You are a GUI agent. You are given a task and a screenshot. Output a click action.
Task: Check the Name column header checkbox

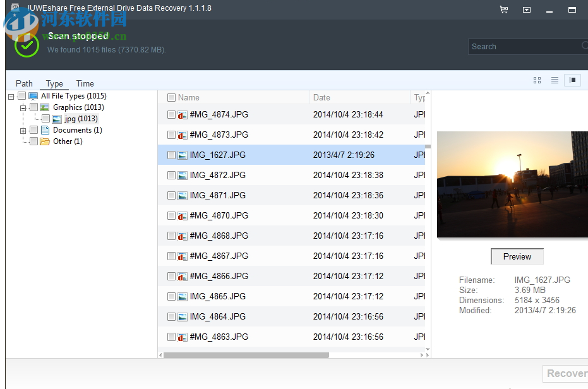click(171, 97)
